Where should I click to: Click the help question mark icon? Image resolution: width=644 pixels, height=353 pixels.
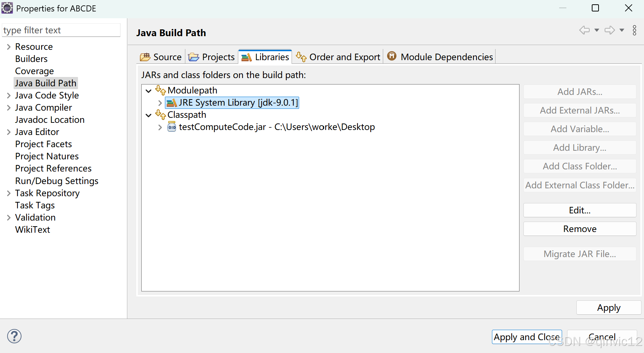[x=14, y=336]
